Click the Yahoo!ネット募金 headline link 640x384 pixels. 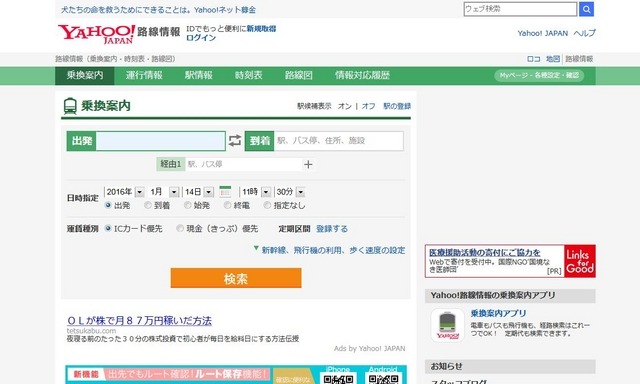(158, 10)
